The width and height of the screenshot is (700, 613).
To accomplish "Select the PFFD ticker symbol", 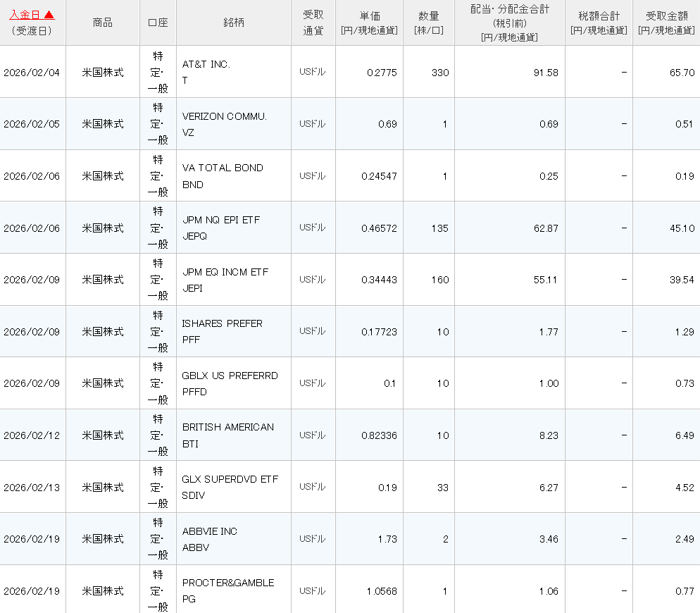I will click(195, 392).
